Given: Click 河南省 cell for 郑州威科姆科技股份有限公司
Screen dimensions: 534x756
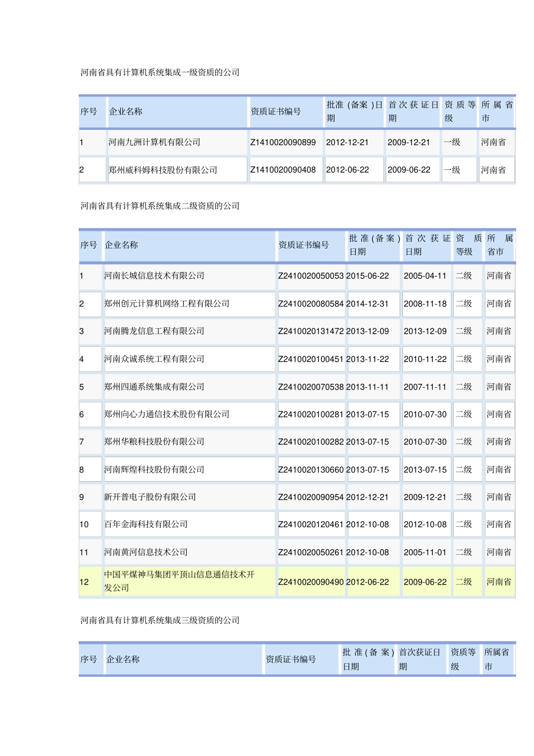Looking at the screenshot, I should point(494,170).
